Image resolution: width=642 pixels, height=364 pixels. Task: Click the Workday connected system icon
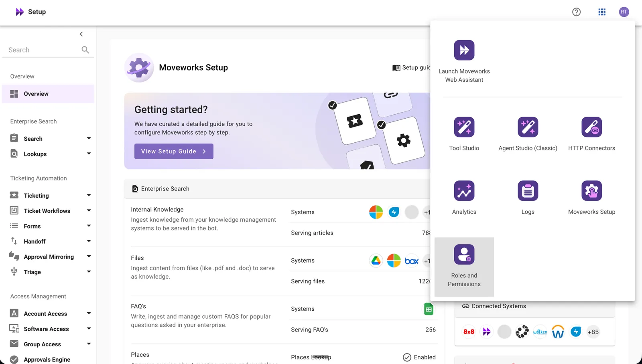(558, 332)
